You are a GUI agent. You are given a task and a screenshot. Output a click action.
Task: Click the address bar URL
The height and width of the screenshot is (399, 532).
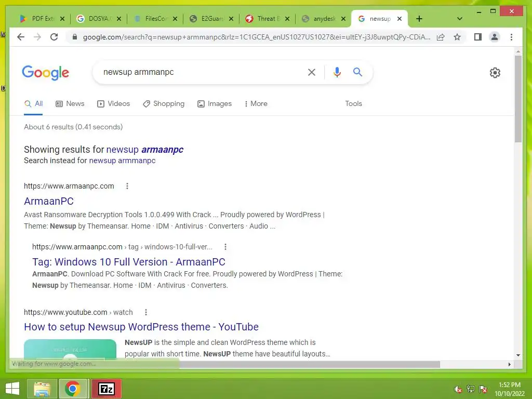tap(257, 37)
